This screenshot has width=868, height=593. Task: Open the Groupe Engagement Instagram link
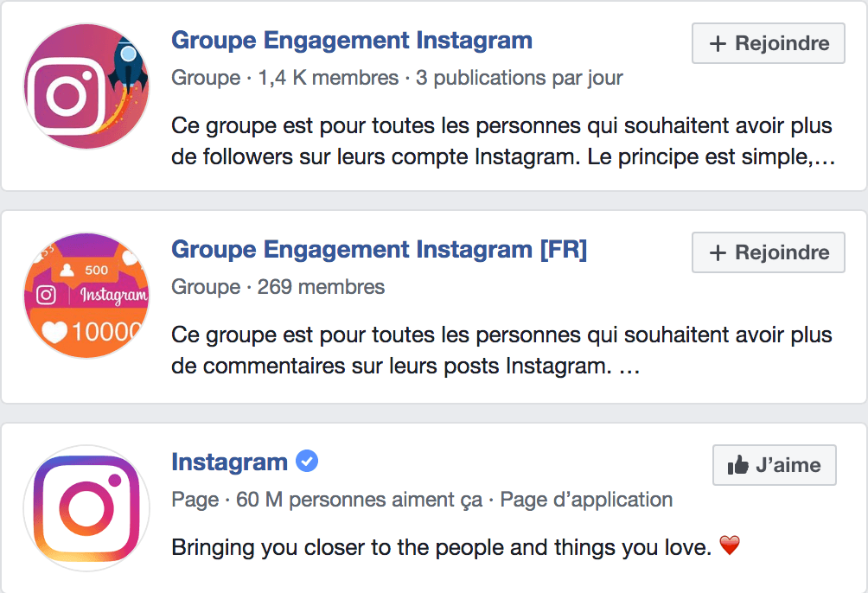point(351,40)
